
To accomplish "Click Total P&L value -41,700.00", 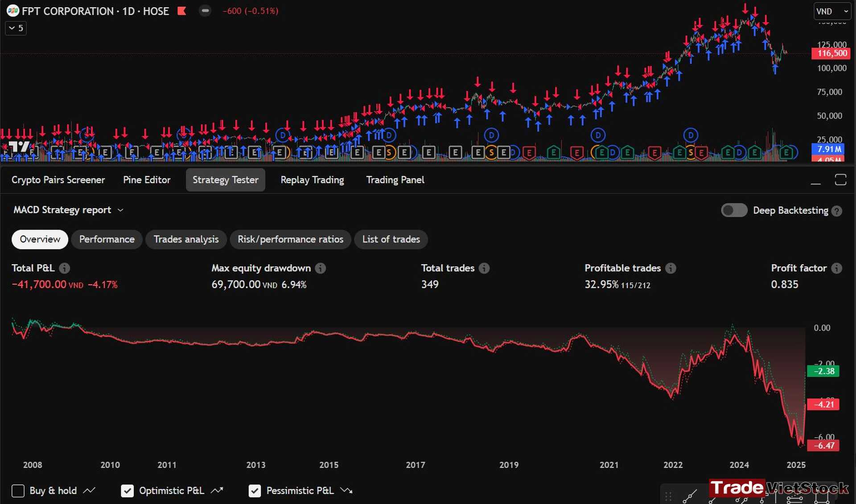I will pos(39,284).
